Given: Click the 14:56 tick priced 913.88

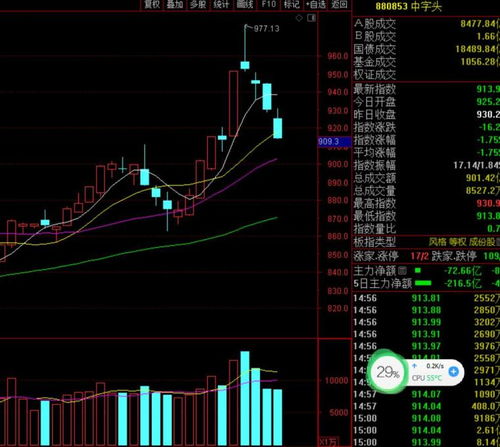Looking at the screenshot, I should [427, 310].
